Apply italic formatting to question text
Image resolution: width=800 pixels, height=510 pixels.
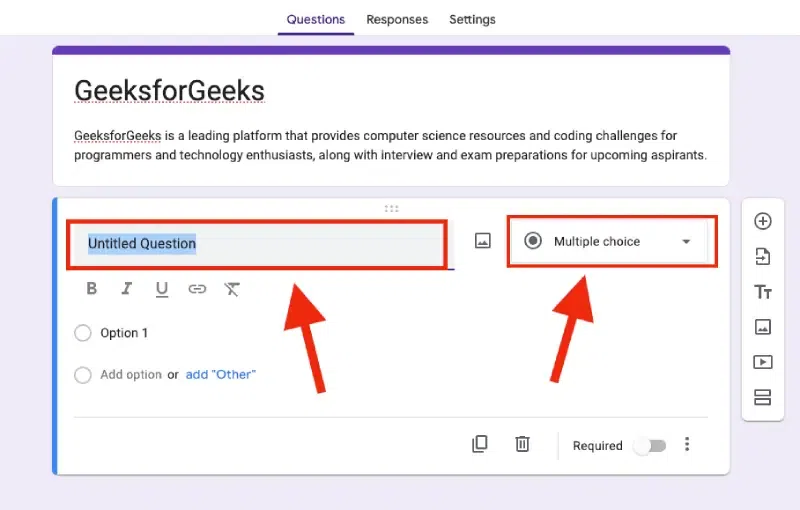[127, 289]
